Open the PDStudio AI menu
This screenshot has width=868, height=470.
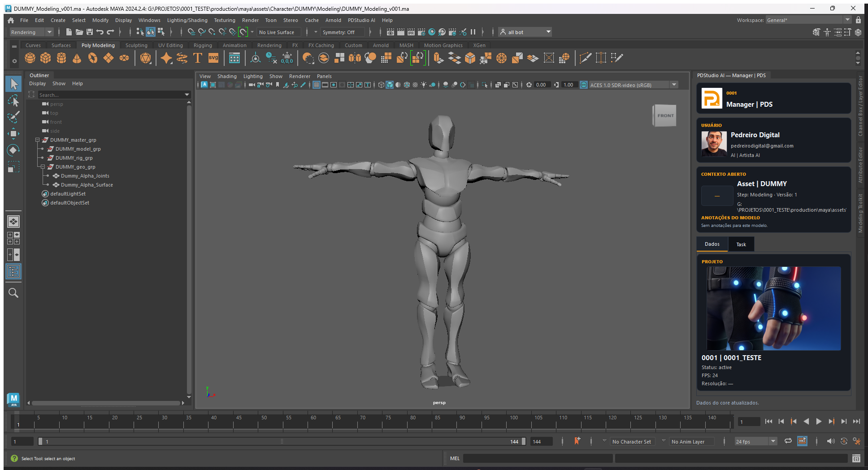[361, 20]
